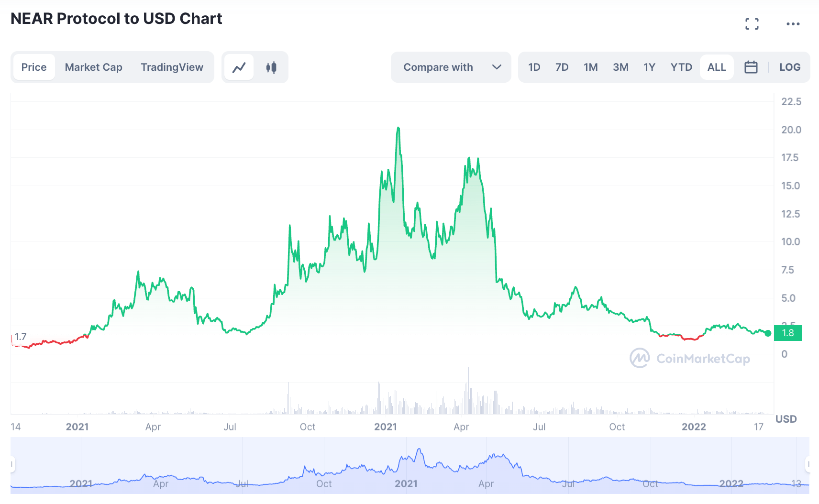Click the green 1.8 current price label

[788, 333]
